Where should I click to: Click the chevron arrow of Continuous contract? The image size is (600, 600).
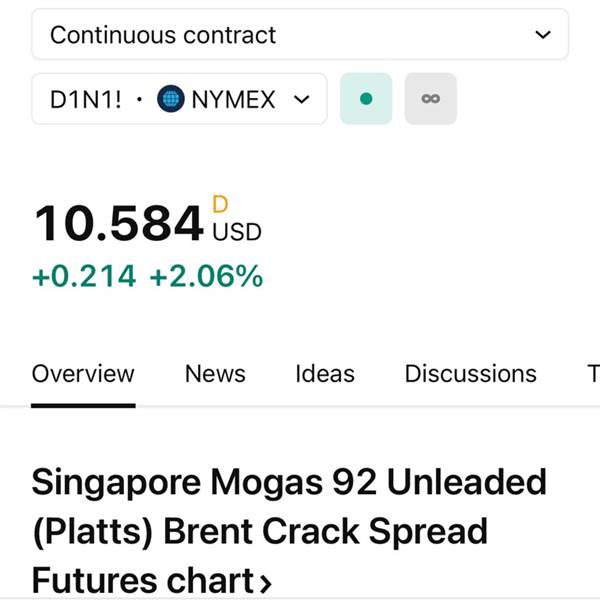(x=543, y=35)
